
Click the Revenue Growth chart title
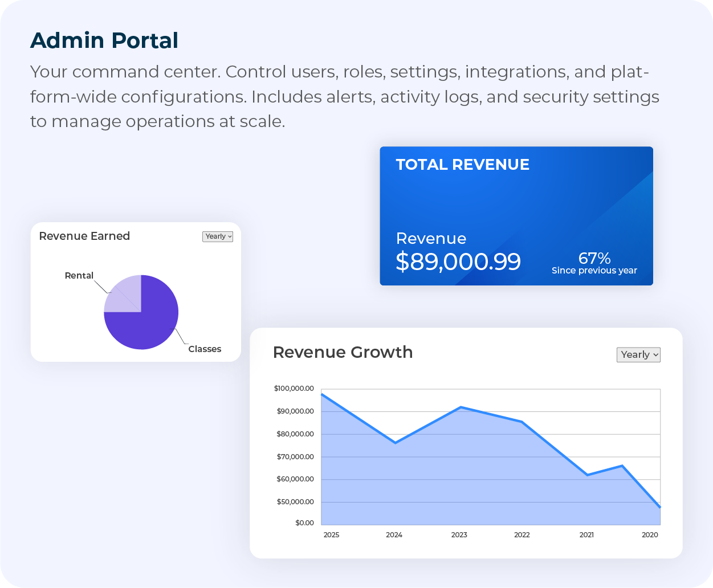[343, 352]
